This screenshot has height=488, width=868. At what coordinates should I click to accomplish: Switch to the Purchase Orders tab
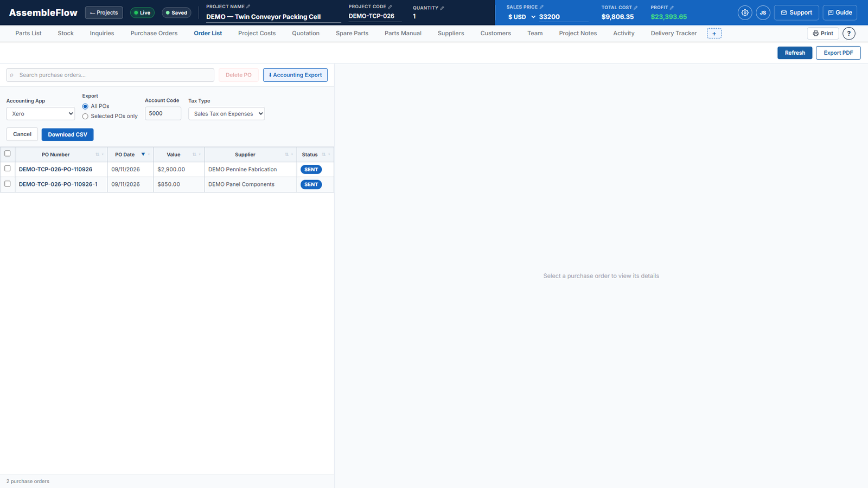(154, 34)
